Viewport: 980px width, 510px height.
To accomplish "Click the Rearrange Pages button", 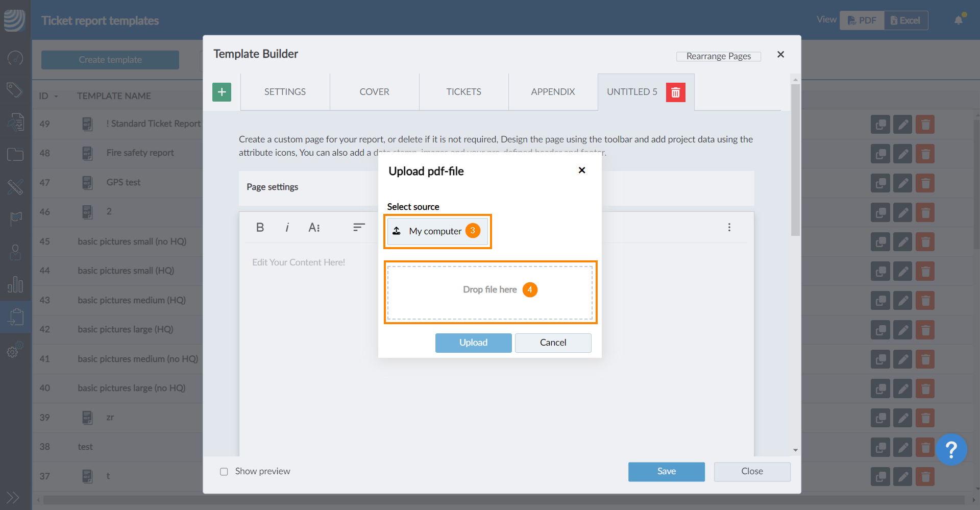I will (x=718, y=56).
